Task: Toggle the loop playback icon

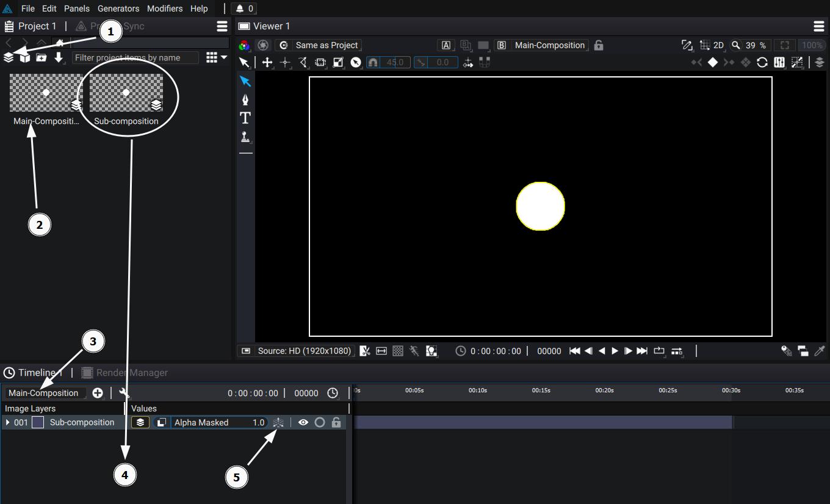Action: click(659, 351)
